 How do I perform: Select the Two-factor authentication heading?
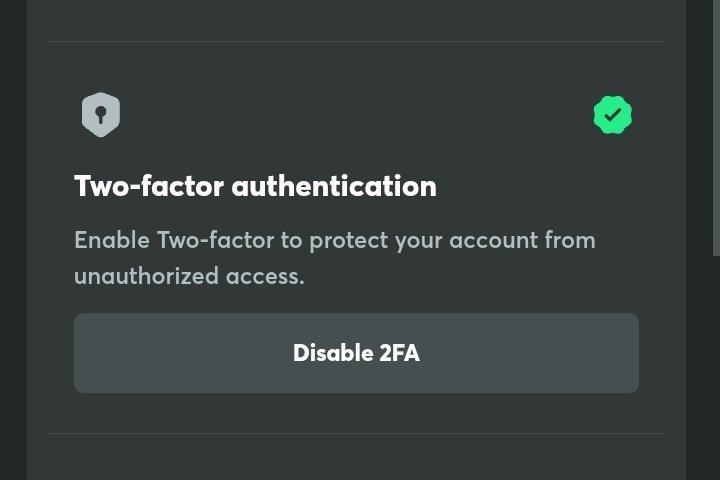tap(255, 186)
